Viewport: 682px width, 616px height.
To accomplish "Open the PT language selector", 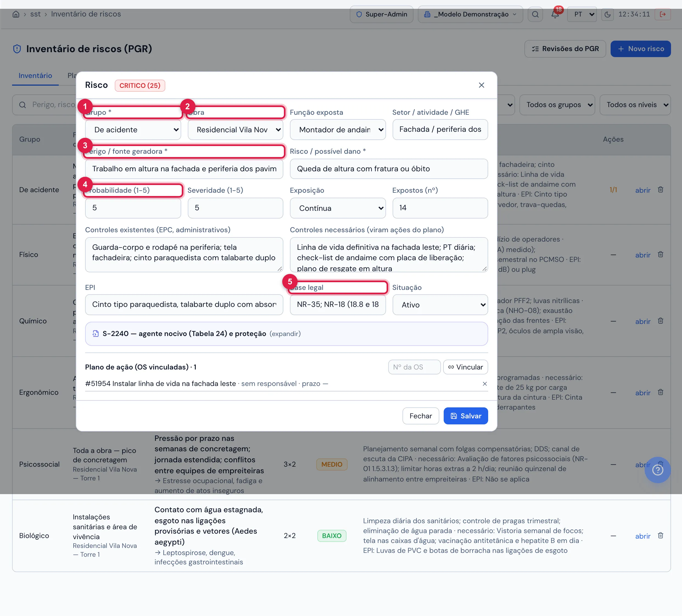I will [582, 14].
